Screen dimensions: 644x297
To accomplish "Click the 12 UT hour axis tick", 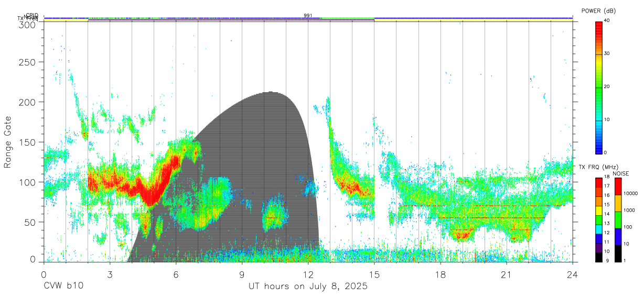I will pyautogui.click(x=308, y=273).
